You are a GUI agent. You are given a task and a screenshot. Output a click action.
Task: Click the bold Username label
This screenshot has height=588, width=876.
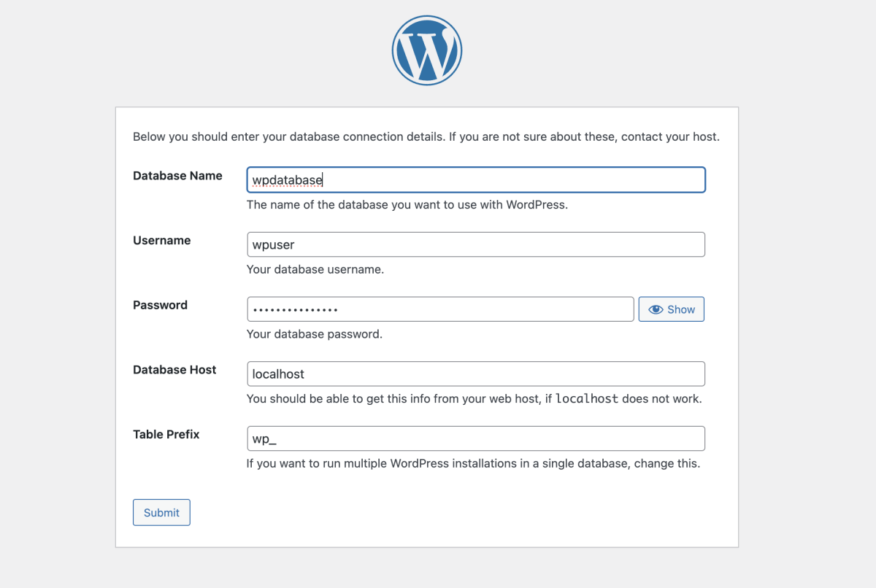coord(162,241)
